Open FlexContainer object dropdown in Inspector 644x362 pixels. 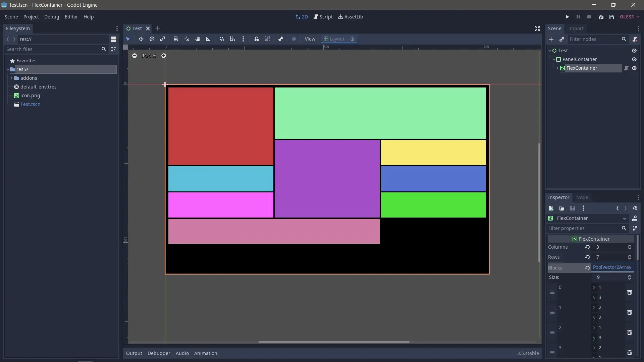click(x=588, y=218)
